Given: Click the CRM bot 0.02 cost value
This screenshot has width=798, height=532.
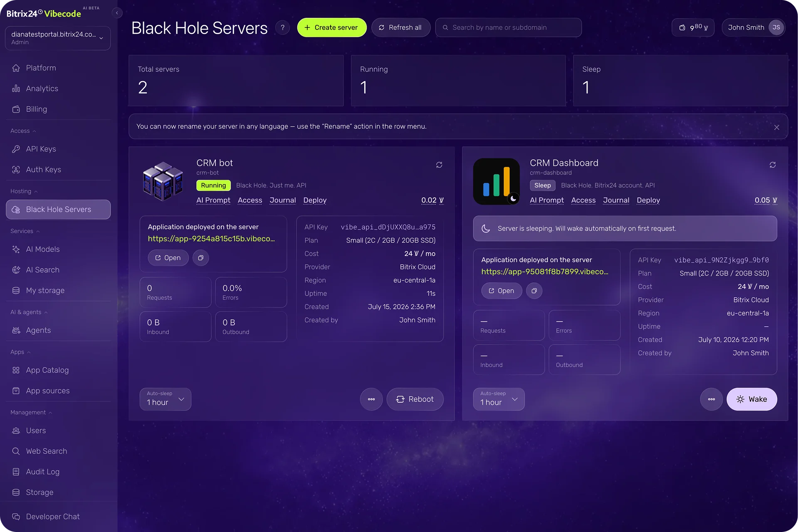Looking at the screenshot, I should (x=432, y=200).
